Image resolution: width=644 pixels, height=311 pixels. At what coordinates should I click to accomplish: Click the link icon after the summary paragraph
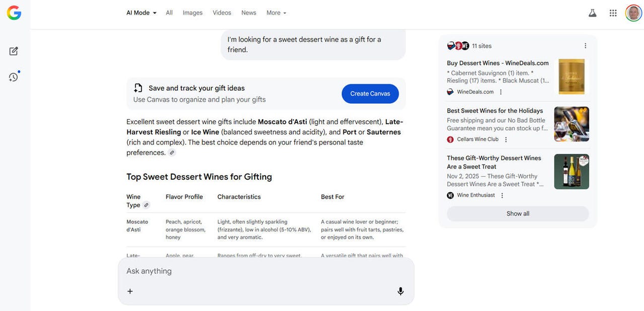tap(172, 152)
